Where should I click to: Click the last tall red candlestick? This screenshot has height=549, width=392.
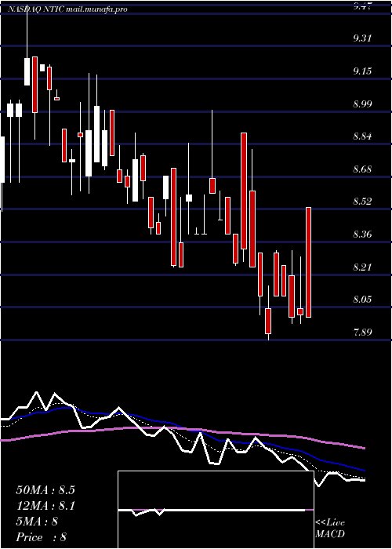coord(308,262)
